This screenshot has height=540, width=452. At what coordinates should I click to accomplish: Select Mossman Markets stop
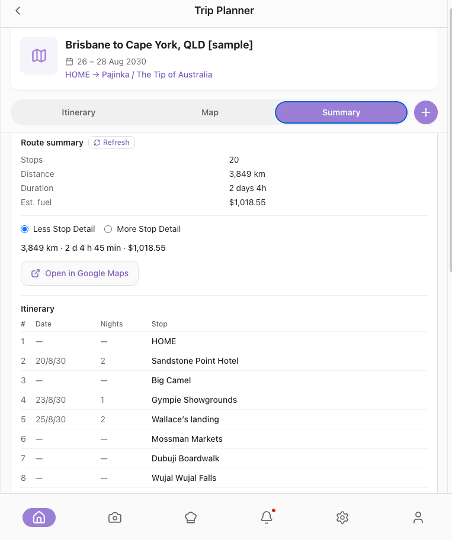pyautogui.click(x=224, y=439)
